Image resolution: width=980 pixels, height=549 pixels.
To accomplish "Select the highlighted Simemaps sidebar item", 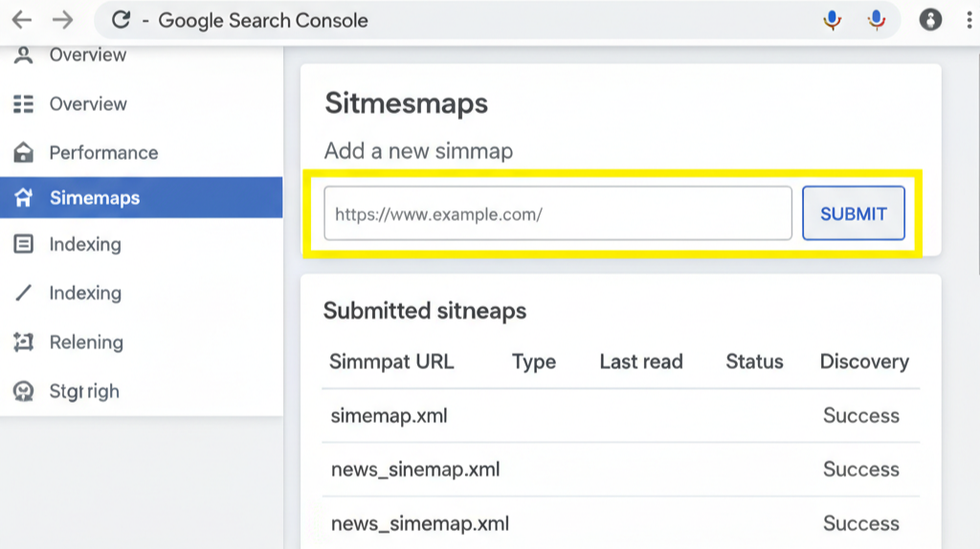I will point(95,198).
